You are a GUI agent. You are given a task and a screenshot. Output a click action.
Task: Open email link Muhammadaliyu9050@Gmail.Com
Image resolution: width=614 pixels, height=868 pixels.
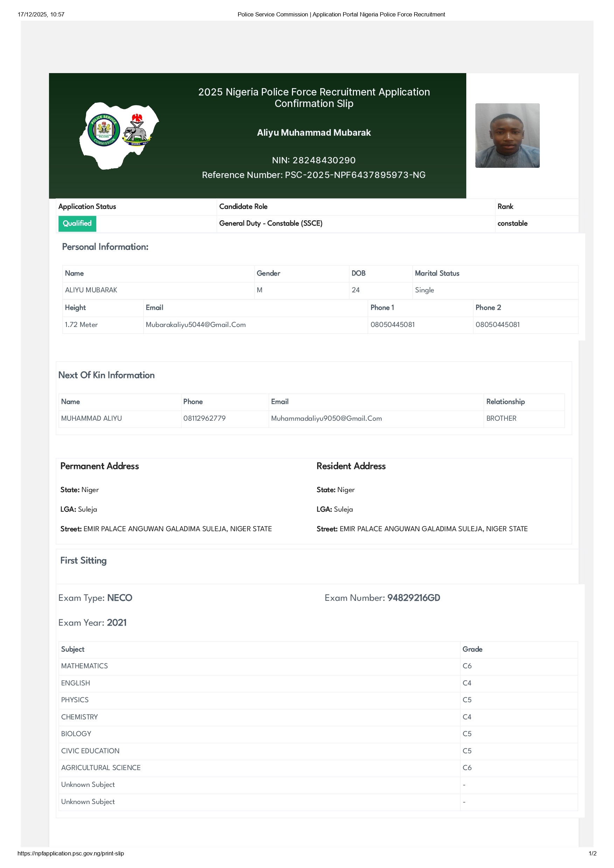(x=327, y=419)
